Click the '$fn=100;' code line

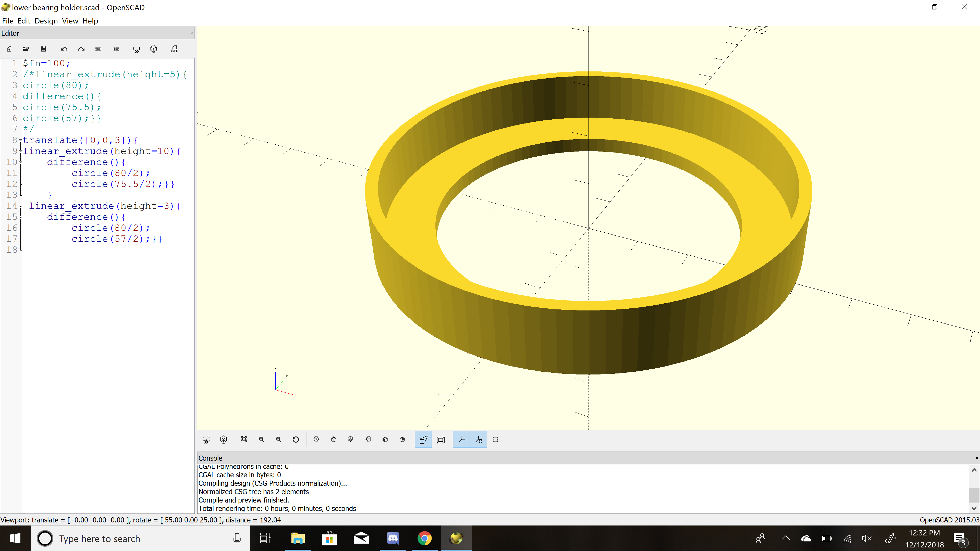(46, 63)
